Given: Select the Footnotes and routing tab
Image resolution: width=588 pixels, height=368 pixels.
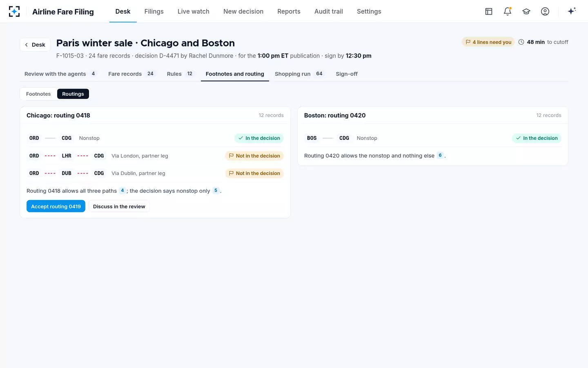Looking at the screenshot, I should [235, 74].
